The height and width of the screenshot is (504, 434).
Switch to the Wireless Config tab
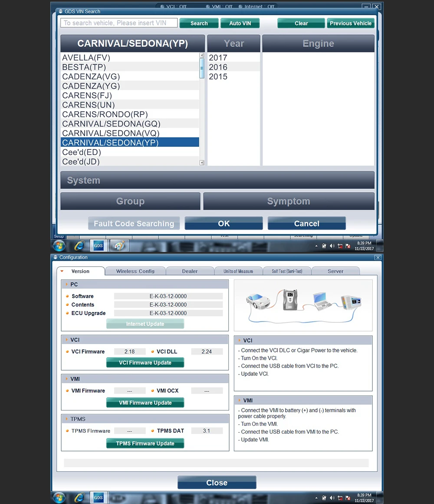coord(135,271)
